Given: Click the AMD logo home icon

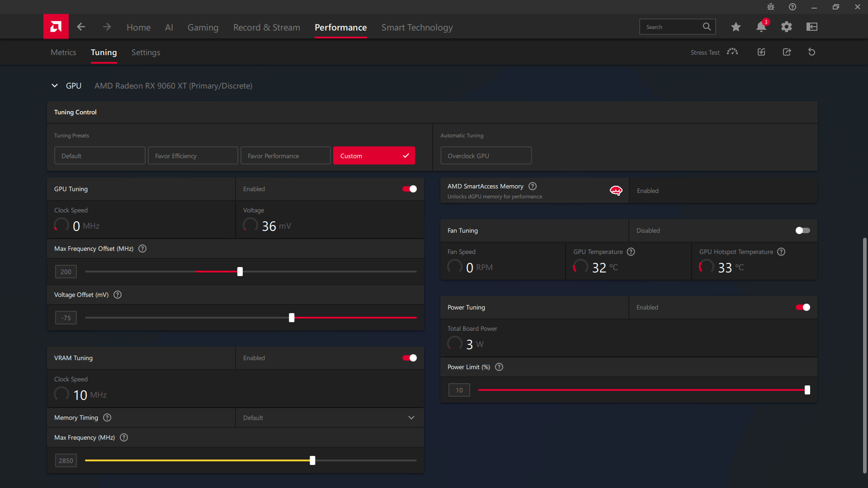Looking at the screenshot, I should click(56, 27).
